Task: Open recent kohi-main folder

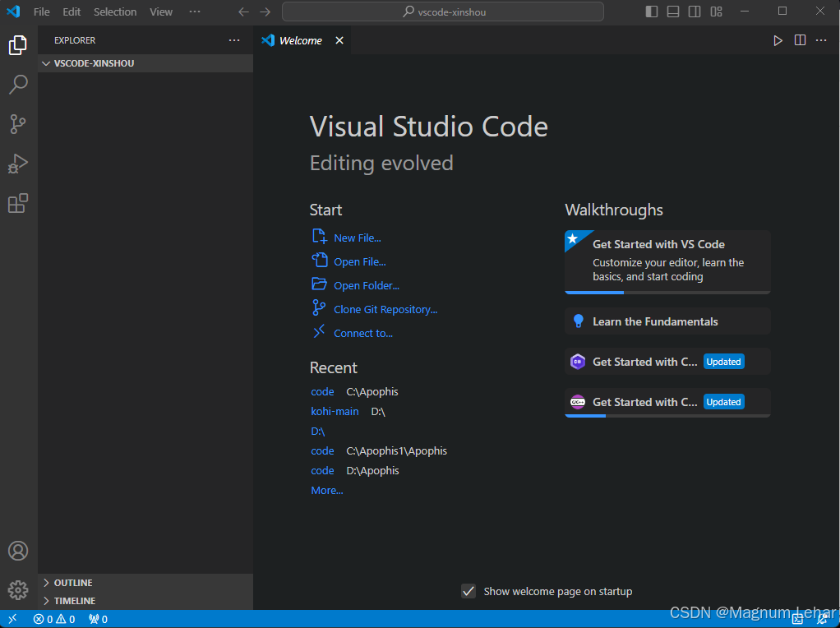Action: tap(335, 412)
